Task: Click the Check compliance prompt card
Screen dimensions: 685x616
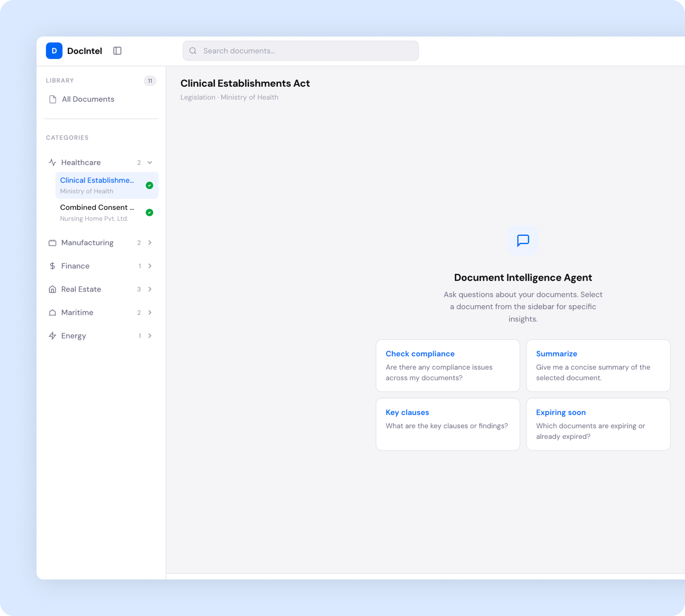Action: click(448, 365)
